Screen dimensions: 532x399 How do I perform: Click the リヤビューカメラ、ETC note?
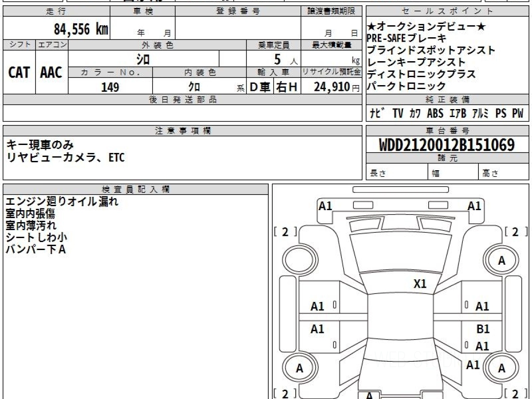tap(66, 157)
